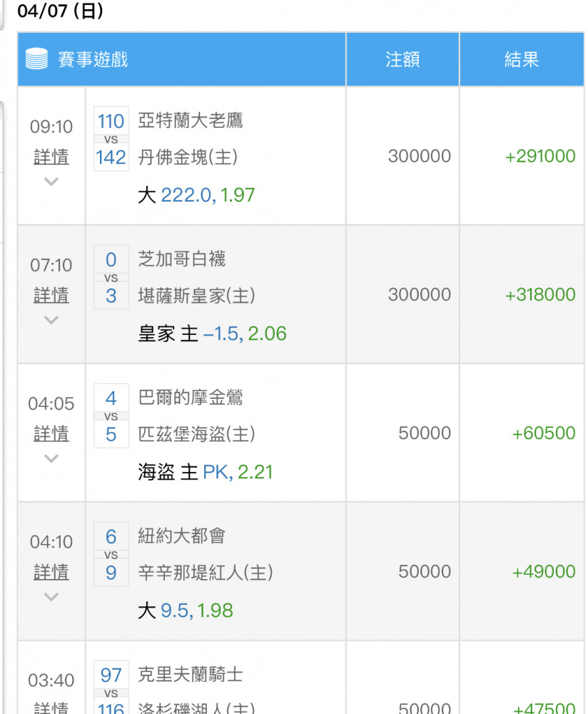588x714 pixels.
Task: Select the 4 vs 5 score box
Action: coord(111,416)
